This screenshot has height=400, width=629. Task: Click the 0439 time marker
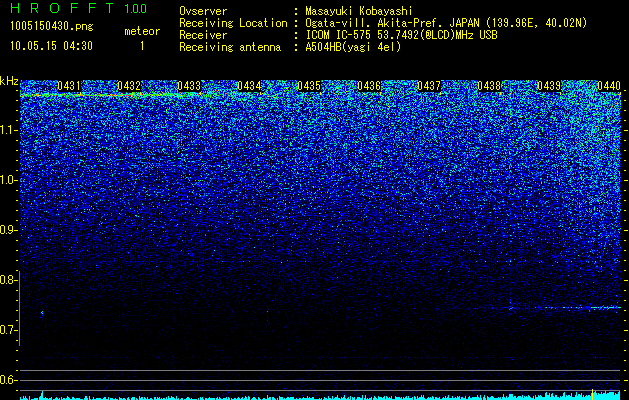549,86
